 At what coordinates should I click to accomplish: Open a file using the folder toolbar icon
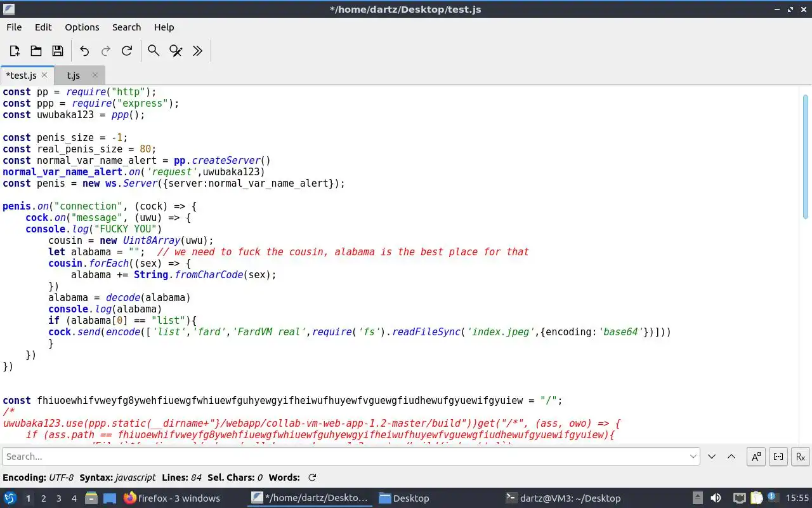tap(36, 51)
